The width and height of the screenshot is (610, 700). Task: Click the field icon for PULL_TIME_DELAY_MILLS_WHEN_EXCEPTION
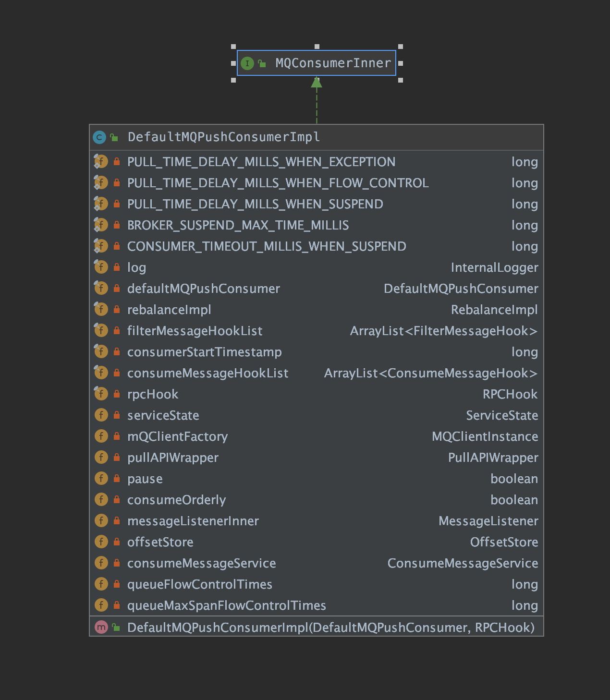100,161
